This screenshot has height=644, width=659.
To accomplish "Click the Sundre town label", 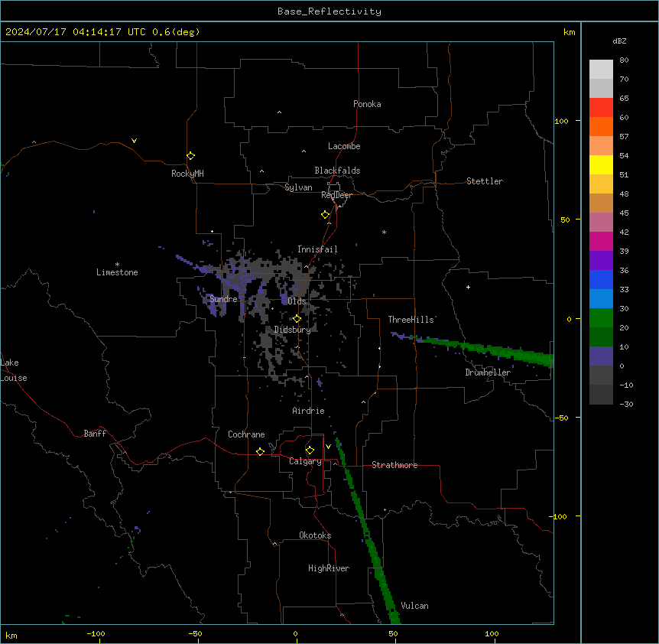I will [223, 299].
